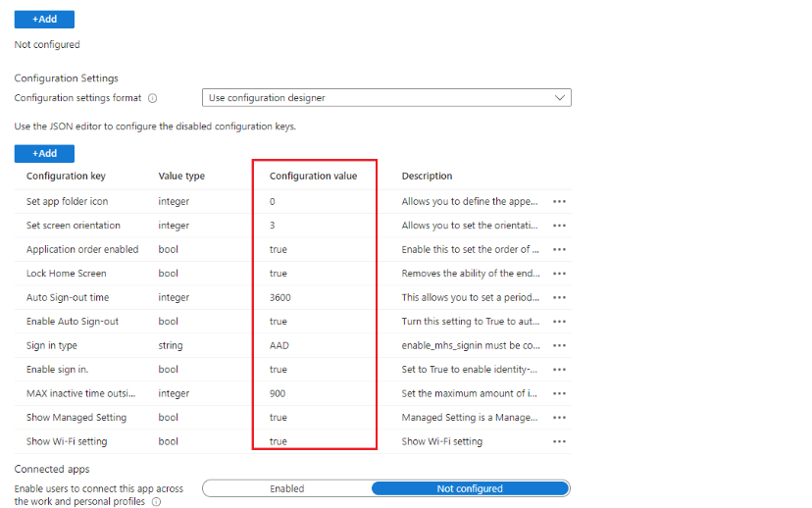
Task: Click info icon under Connected apps description
Action: (x=156, y=502)
